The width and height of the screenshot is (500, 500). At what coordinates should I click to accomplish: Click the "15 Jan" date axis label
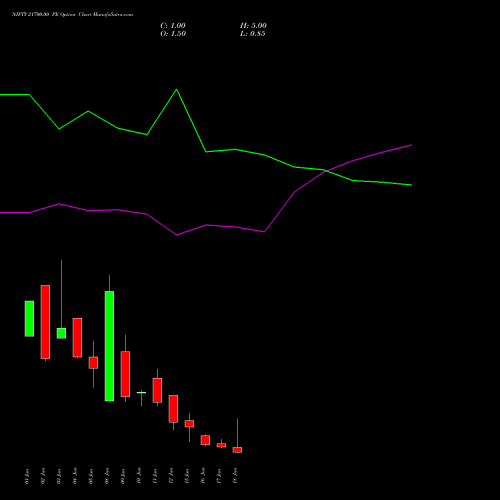tap(187, 476)
